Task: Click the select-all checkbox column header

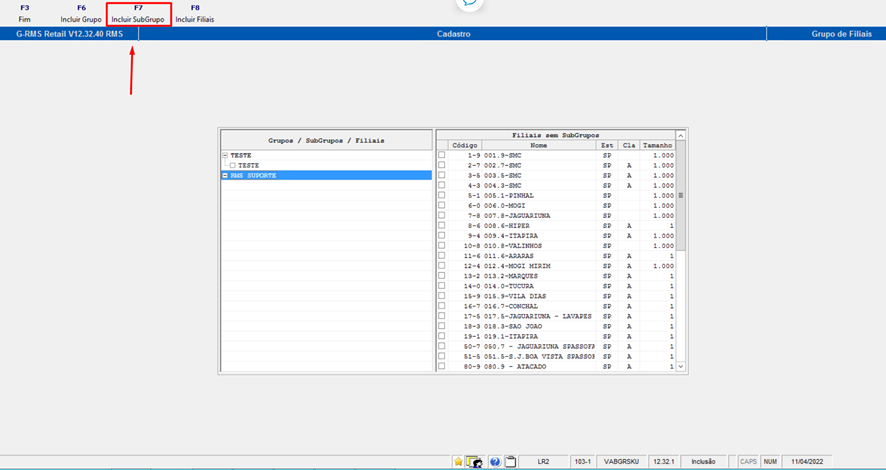Action: (x=442, y=145)
